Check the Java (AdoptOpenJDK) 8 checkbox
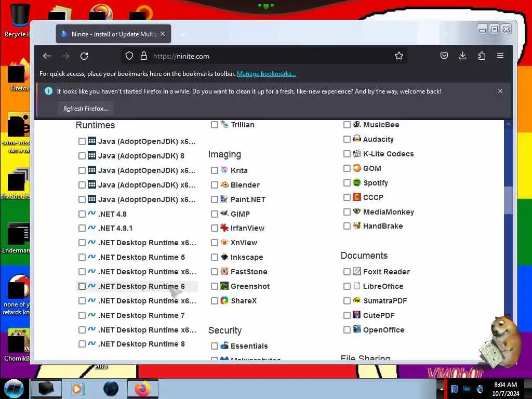The image size is (532, 399). [x=82, y=156]
